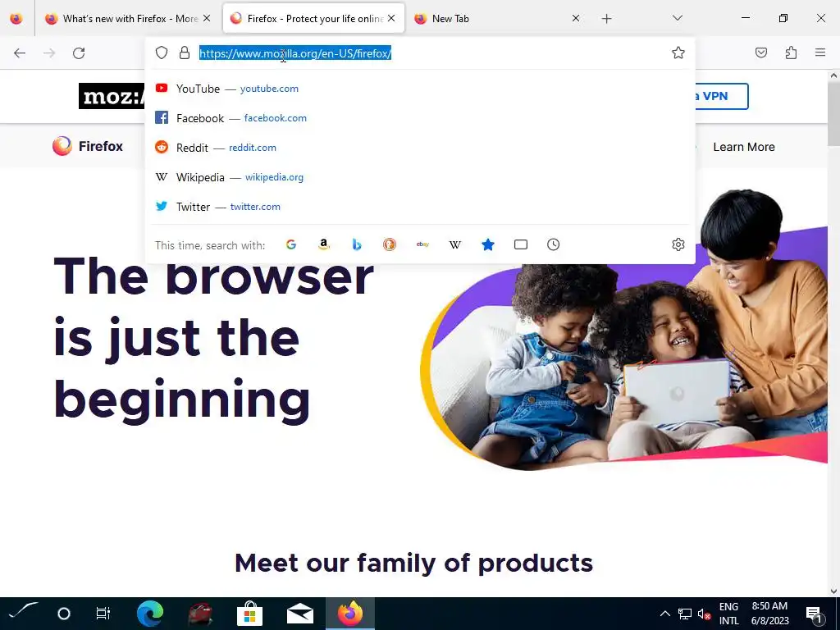
Task: Open the Mail app in taskbar
Action: [300, 614]
